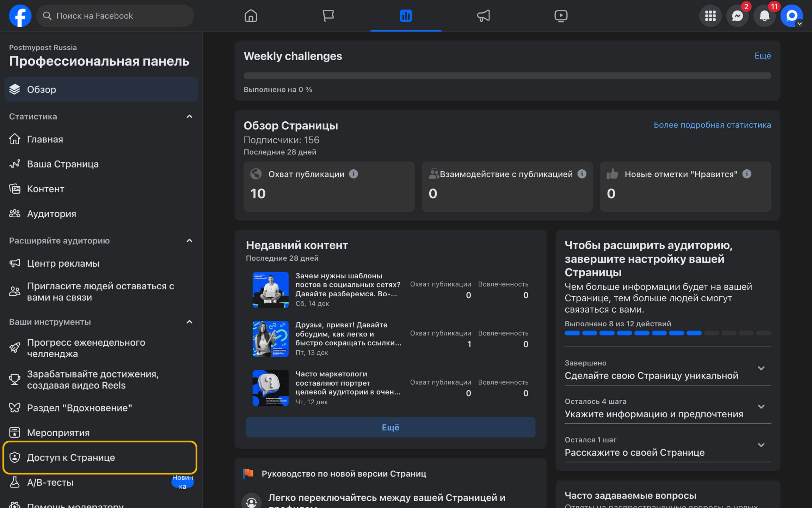Open the notifications bell

(x=764, y=16)
